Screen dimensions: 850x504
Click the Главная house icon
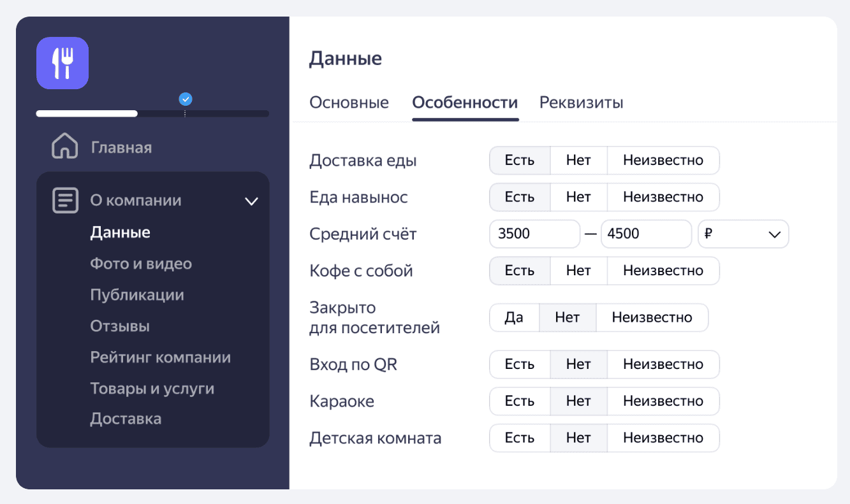tap(64, 147)
